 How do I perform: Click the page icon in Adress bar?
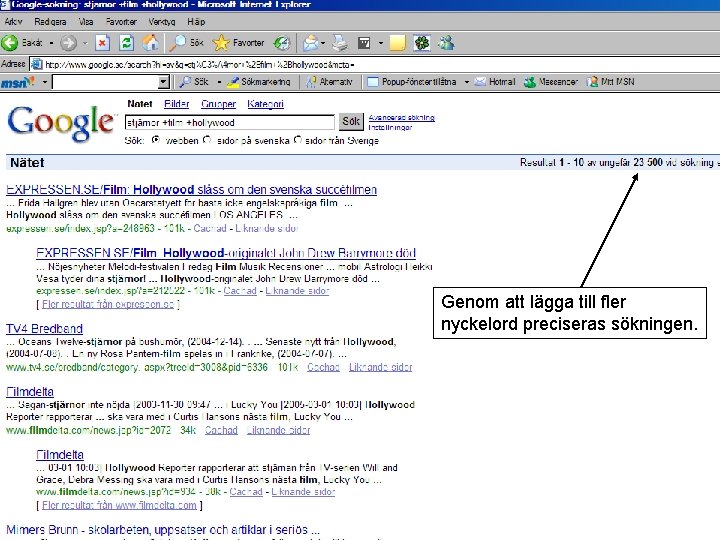pos(37,64)
